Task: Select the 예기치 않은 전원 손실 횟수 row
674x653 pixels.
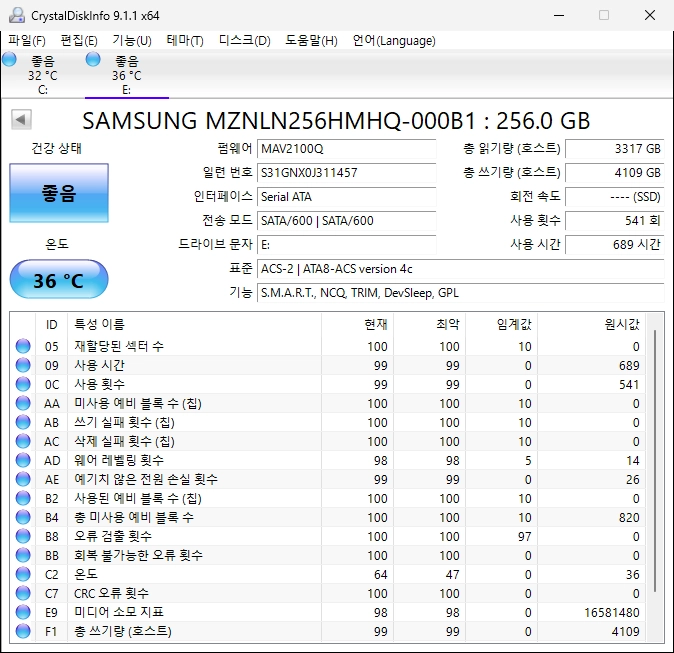Action: pos(328,479)
